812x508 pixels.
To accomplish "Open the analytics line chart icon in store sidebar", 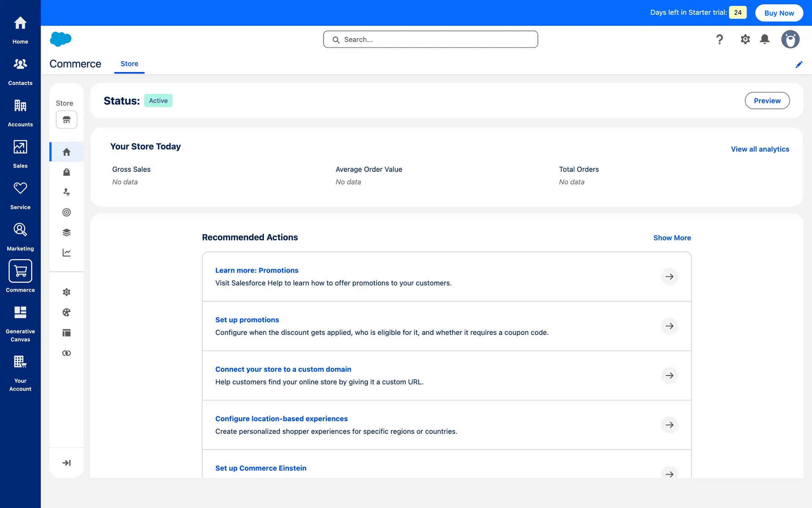I will click(66, 253).
